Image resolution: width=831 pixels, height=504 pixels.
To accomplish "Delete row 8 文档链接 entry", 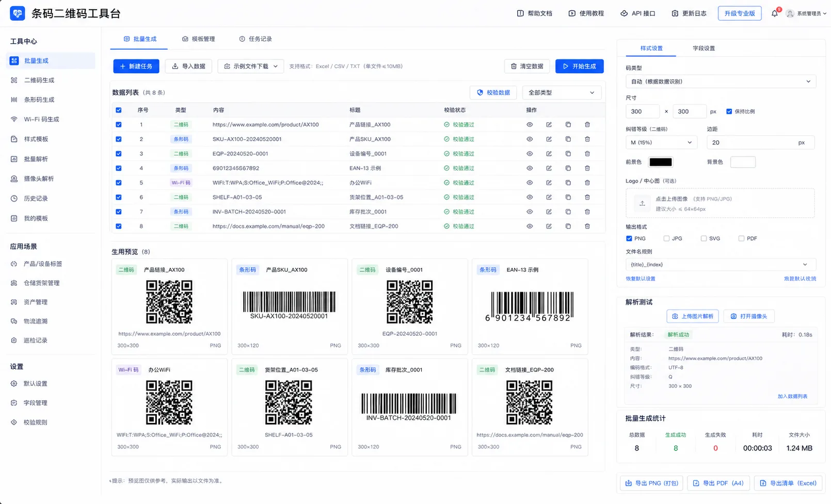I will click(x=587, y=226).
